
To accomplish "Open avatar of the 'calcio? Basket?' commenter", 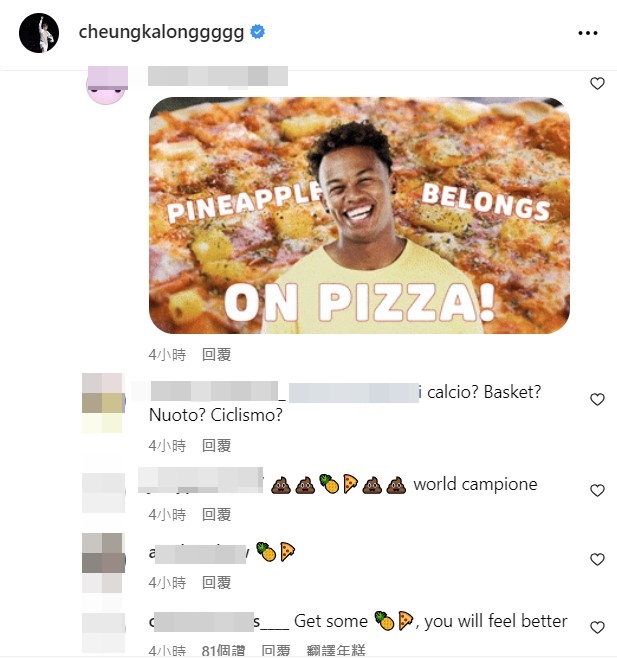I will (x=101, y=402).
